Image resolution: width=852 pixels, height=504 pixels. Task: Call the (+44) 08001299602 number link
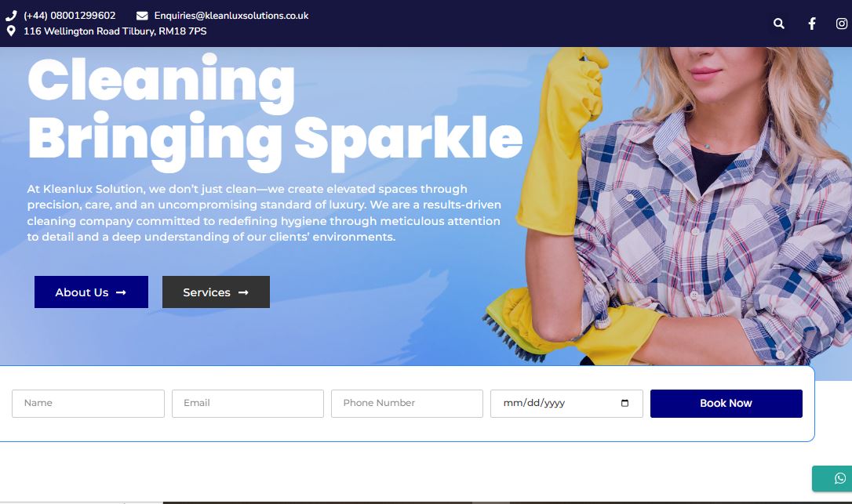(70, 16)
